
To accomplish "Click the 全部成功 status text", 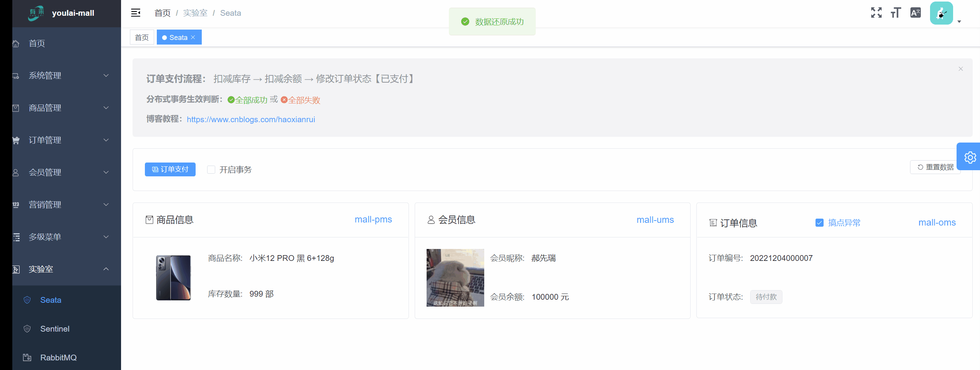I will pos(251,100).
